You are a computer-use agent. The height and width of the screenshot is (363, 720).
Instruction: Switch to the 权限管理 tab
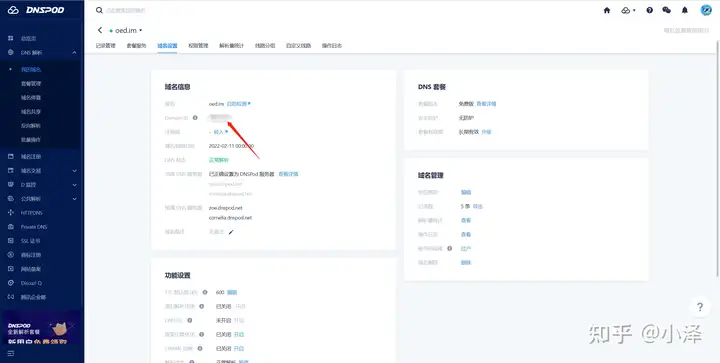[198, 46]
